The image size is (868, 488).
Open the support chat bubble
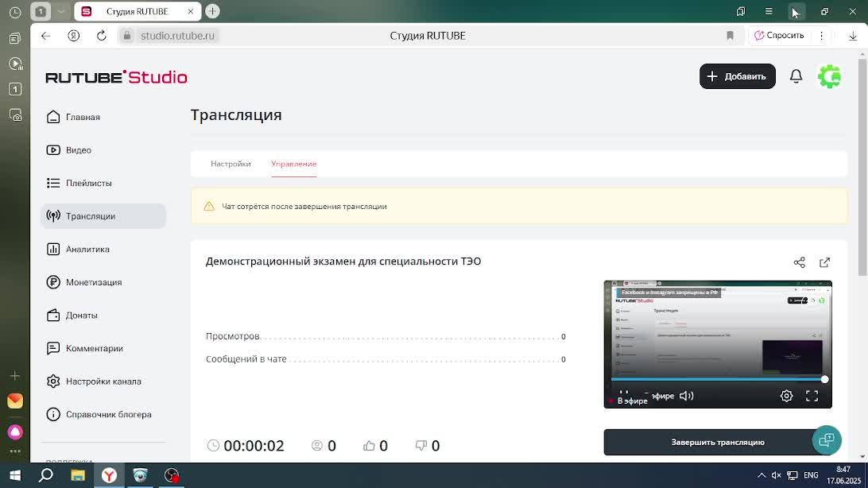tap(827, 440)
